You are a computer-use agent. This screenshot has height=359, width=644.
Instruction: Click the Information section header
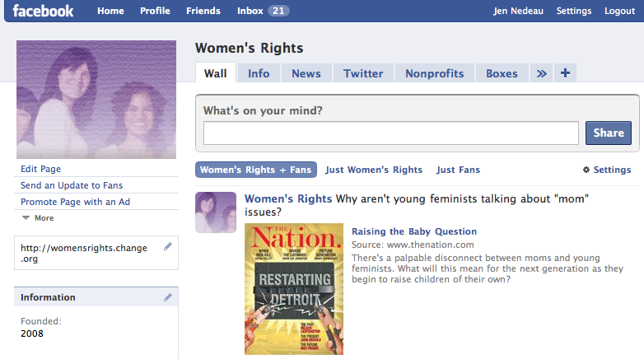(96, 297)
